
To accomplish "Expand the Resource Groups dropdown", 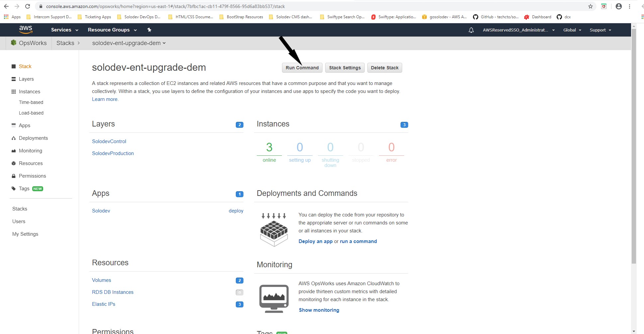I will coord(112,30).
